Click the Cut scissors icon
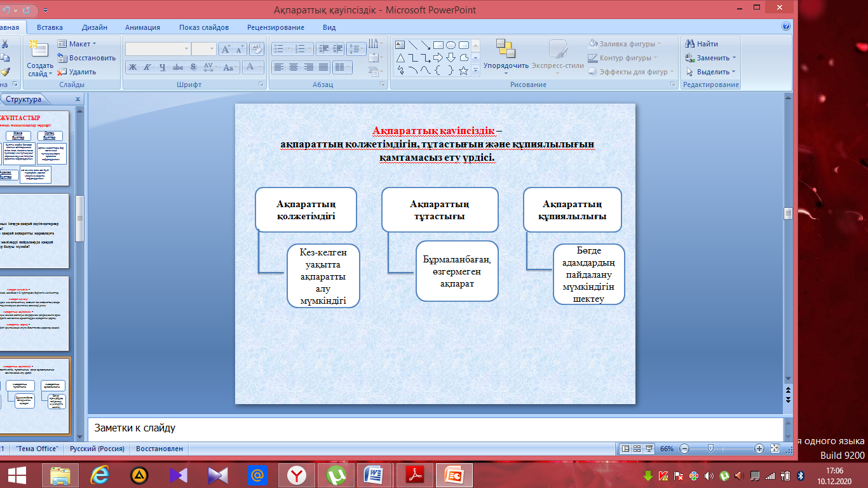The image size is (868, 488). tap(5, 44)
